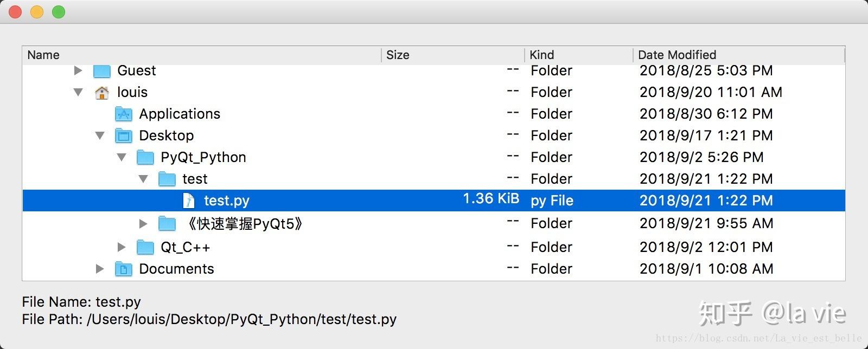The height and width of the screenshot is (349, 868).
Task: Sort by the Date Modified column header
Action: (x=677, y=55)
